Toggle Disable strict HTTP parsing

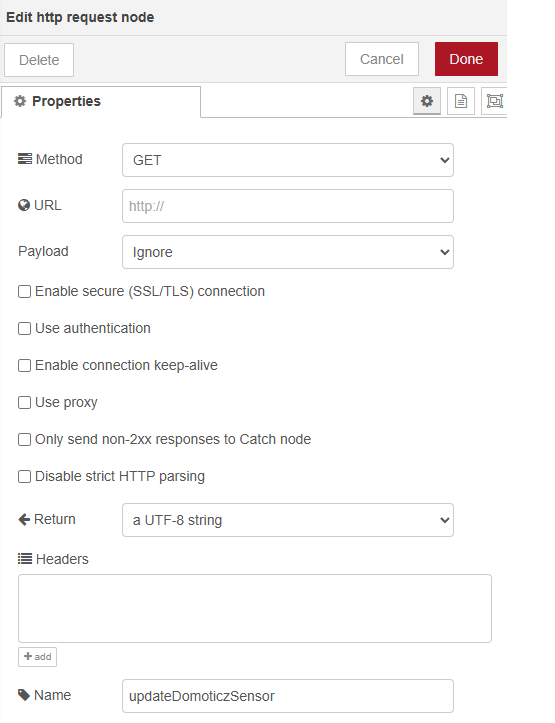[24, 476]
